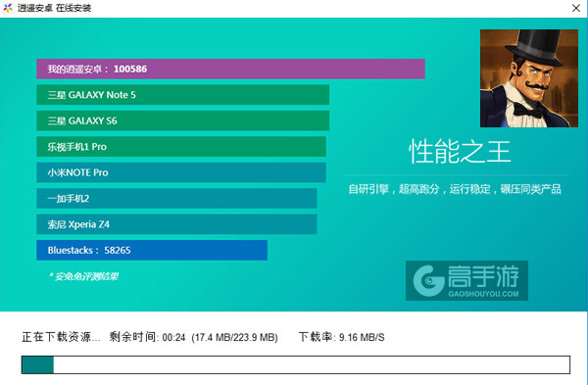This screenshot has width=588, height=385.
Task: Select the 一加手机2 bar
Action: 176,198
